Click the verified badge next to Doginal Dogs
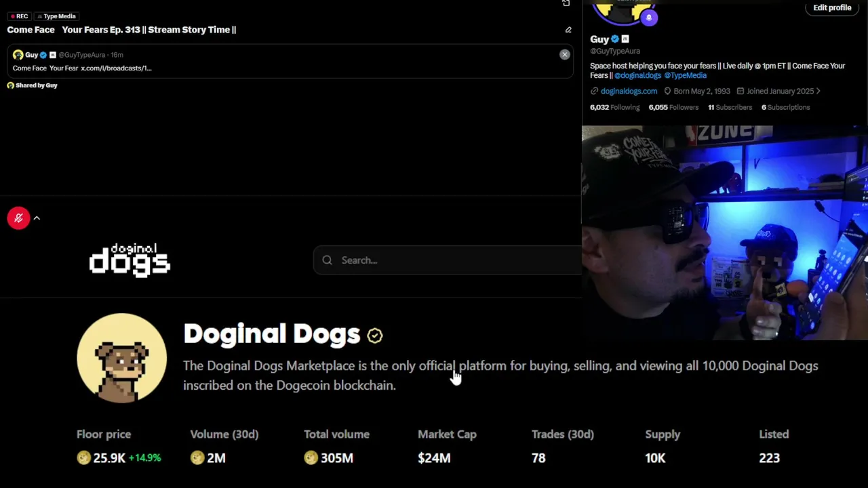Screen dimensions: 868x488 (375, 335)
